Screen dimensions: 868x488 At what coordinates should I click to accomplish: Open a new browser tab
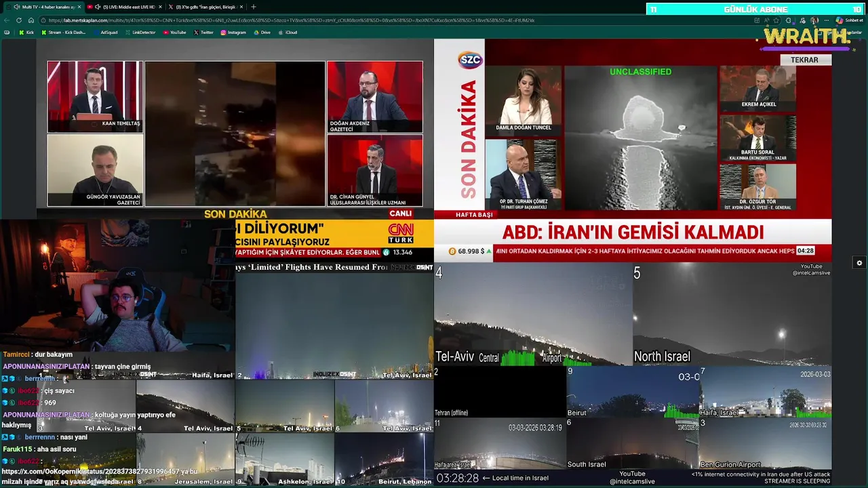pos(254,7)
